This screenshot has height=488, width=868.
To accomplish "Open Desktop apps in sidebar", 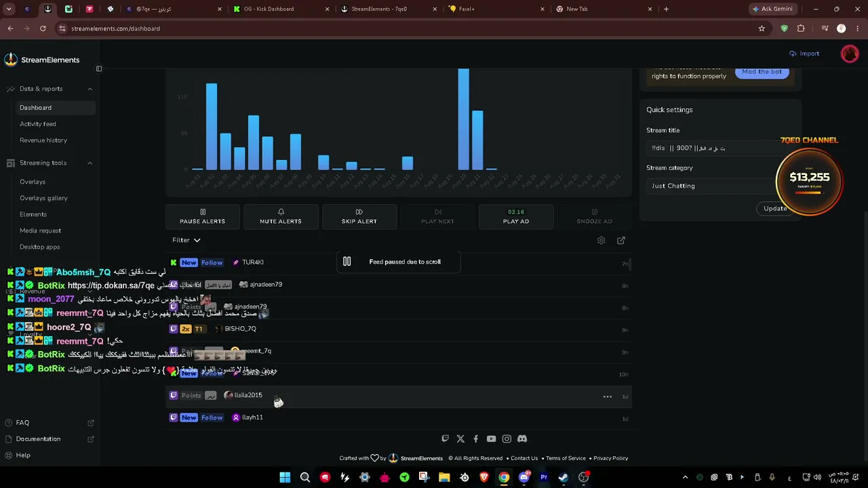I will 39,247.
